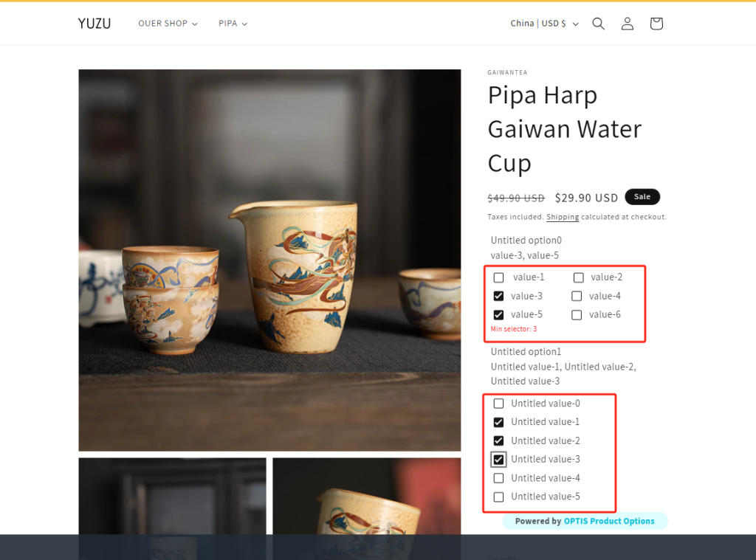Select the value-4 checkbox
756x560 pixels.
578,296
